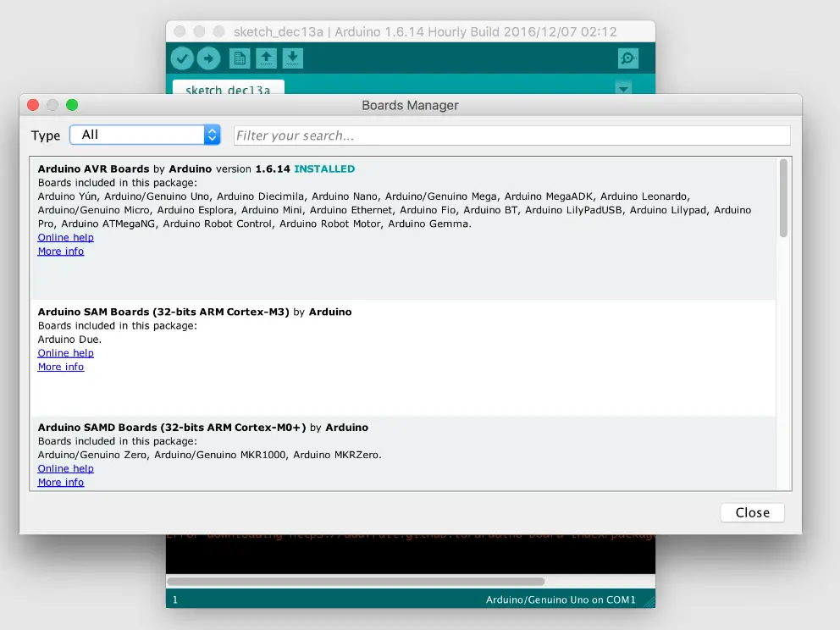Click the Upload arrow icon in Arduino toolbar
This screenshot has height=630, width=840.
[x=208, y=58]
